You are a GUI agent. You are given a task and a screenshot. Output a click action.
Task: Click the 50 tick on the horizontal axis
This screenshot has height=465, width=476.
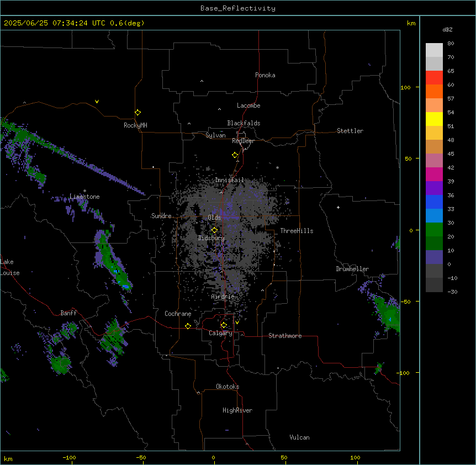point(284,457)
